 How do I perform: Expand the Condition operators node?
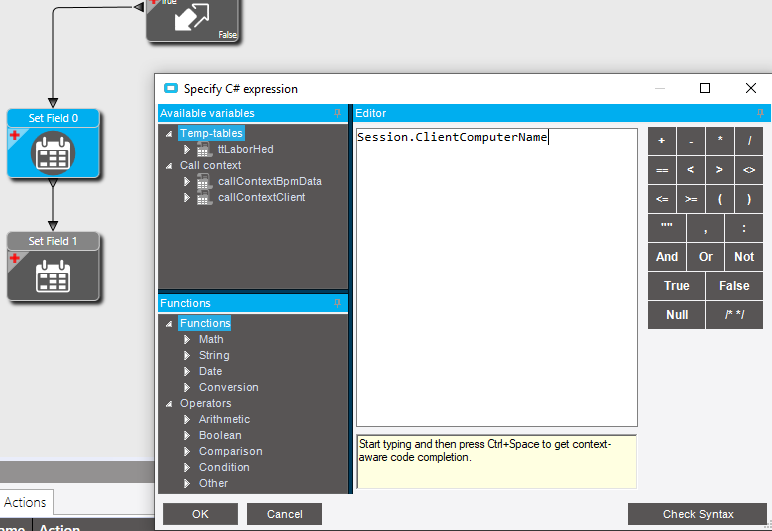point(187,467)
